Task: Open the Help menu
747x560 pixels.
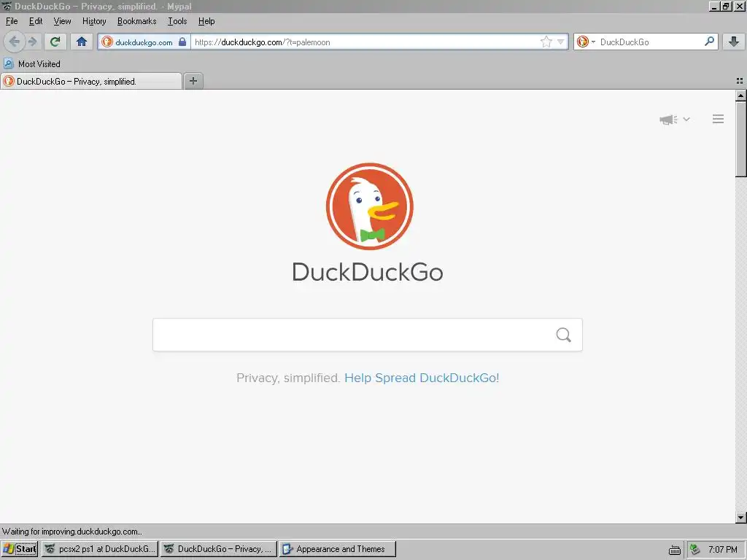Action: [x=206, y=21]
